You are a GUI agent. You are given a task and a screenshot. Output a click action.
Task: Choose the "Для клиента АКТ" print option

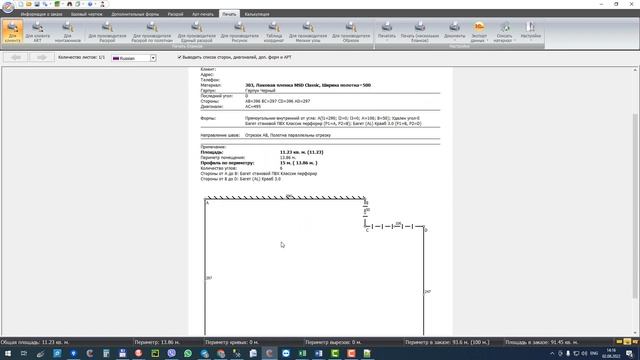pos(38,31)
